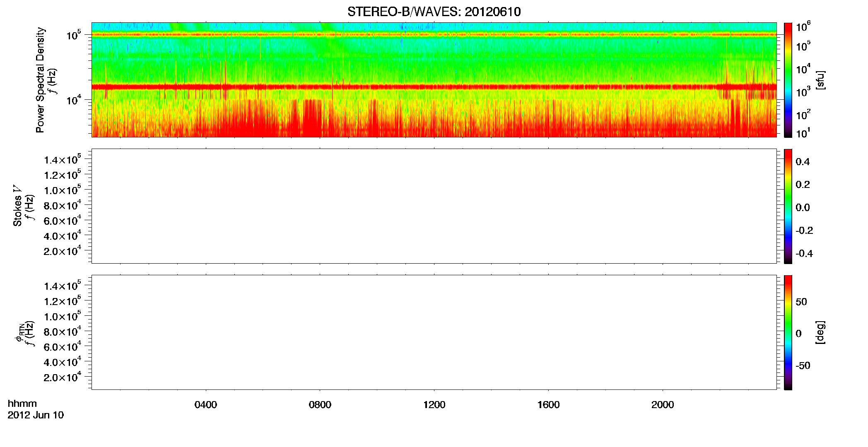Click the orange band at 10^5 Hz in spectrogram
The height and width of the screenshot is (447, 868).
point(434,35)
